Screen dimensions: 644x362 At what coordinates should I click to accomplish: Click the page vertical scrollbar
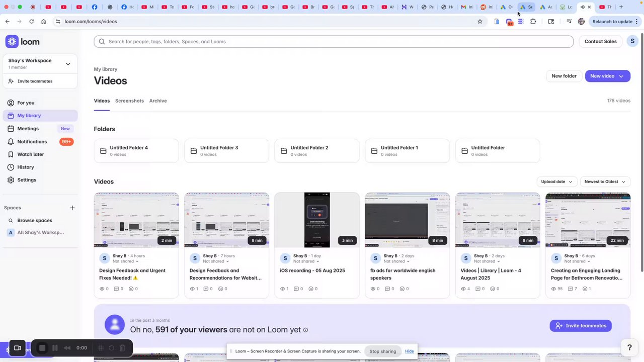pyautogui.click(x=641, y=153)
